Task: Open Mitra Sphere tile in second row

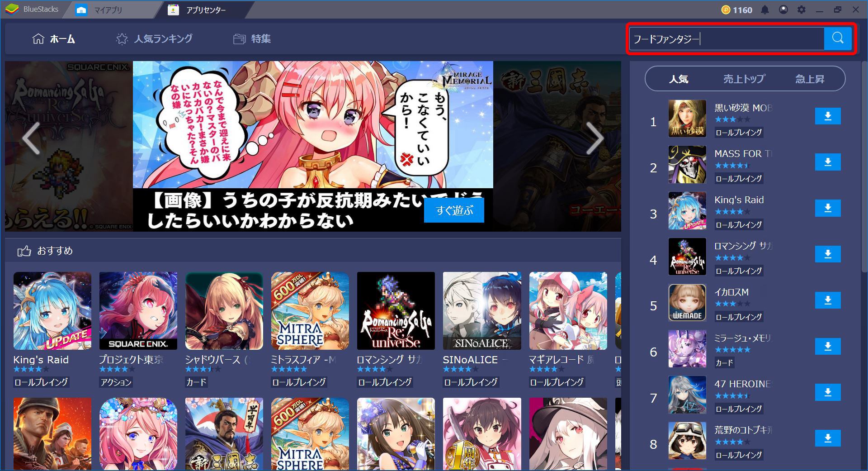Action: point(310,434)
